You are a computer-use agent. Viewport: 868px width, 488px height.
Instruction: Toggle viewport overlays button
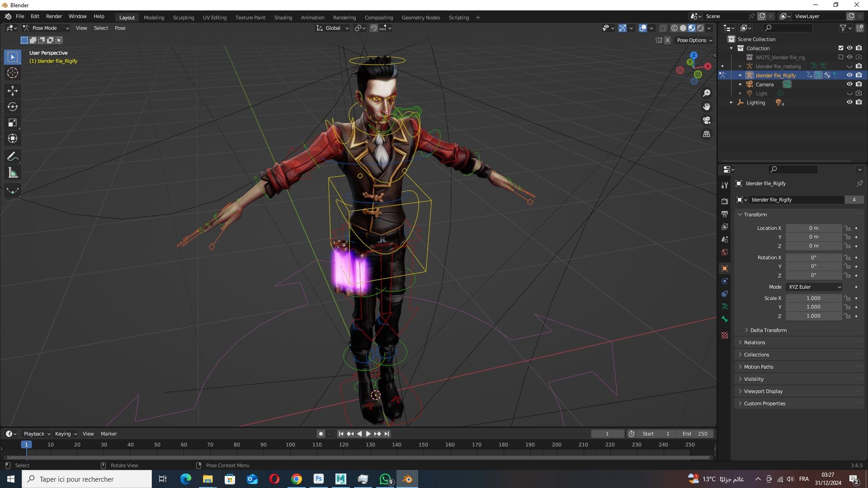643,28
